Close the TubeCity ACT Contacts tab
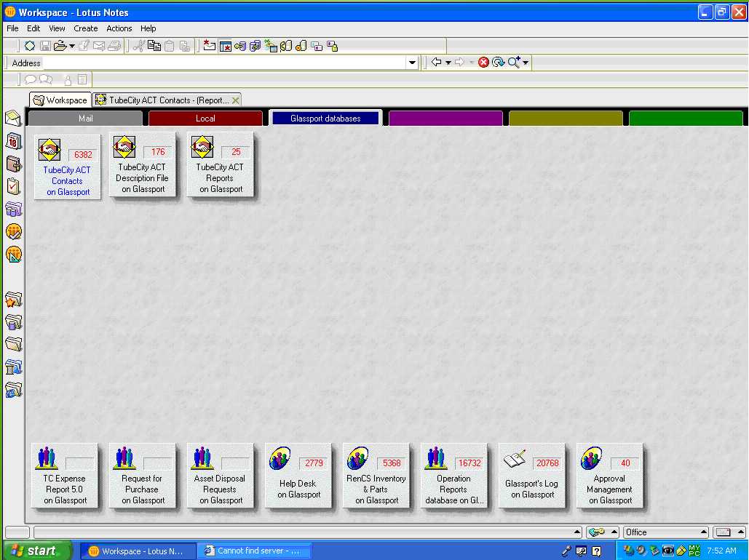Screen dimensions: 749x560 (236, 100)
